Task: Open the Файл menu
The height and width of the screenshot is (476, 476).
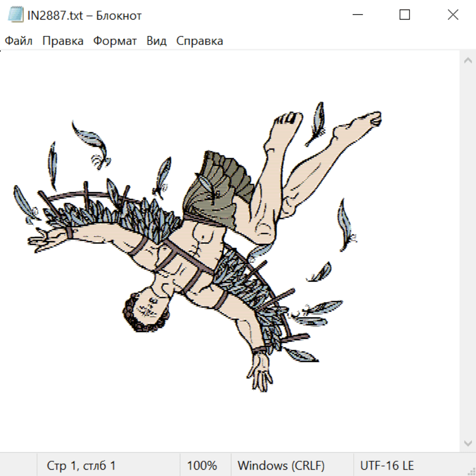Action: click(x=19, y=41)
